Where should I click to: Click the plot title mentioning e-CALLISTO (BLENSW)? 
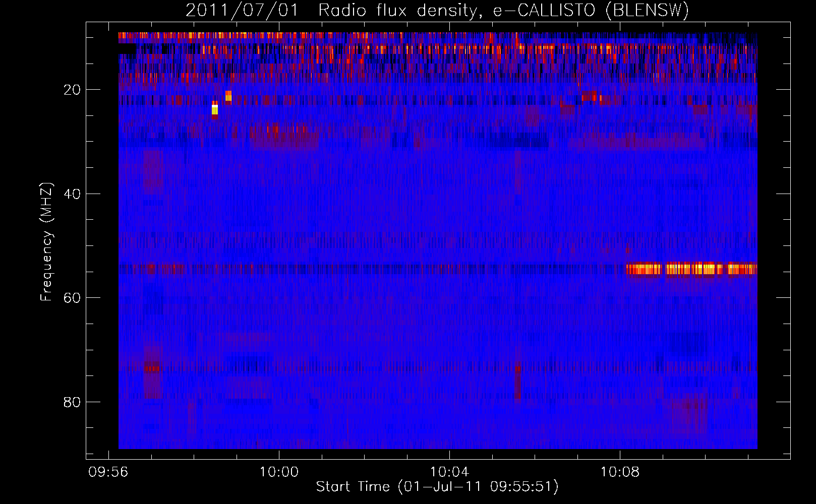pos(437,10)
